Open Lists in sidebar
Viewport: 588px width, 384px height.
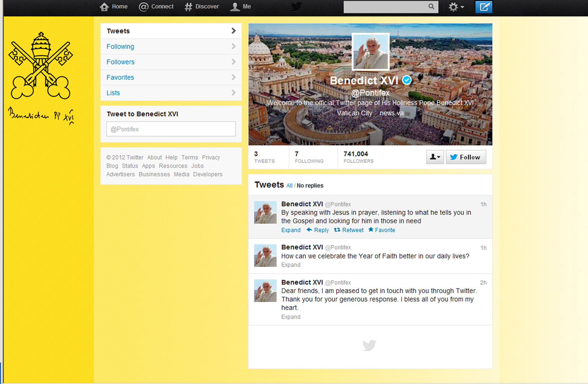point(171,93)
